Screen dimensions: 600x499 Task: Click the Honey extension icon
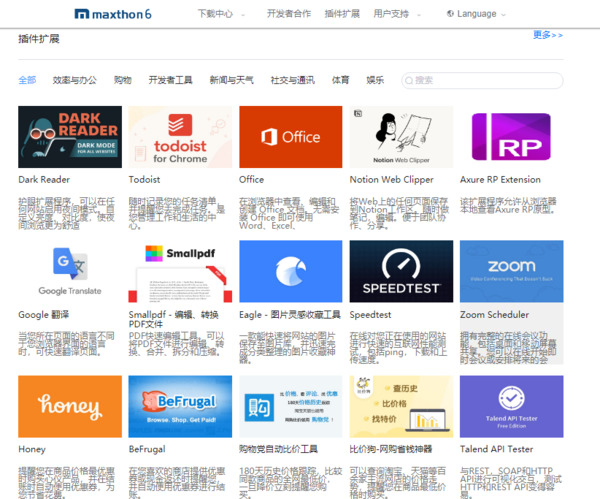[69, 406]
